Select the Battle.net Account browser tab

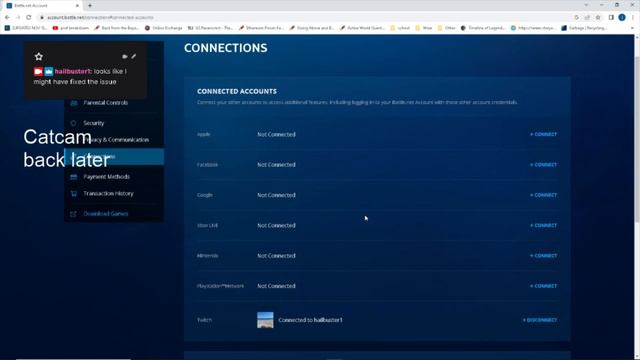point(42,6)
